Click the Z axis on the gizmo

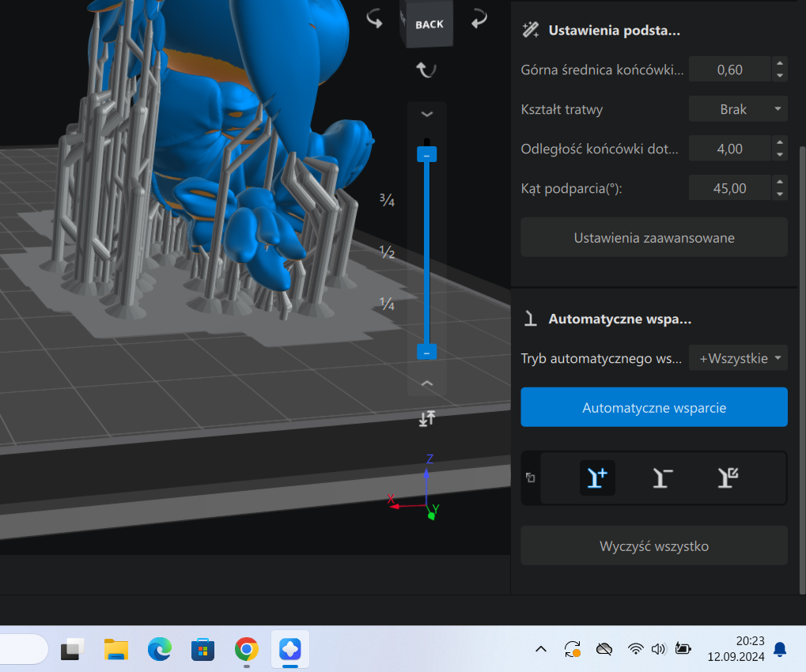(x=429, y=459)
